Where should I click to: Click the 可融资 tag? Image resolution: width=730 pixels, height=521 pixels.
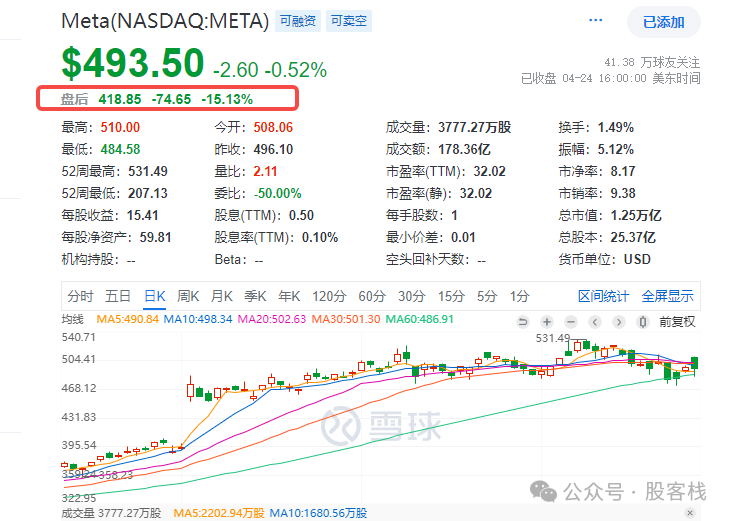click(x=298, y=21)
